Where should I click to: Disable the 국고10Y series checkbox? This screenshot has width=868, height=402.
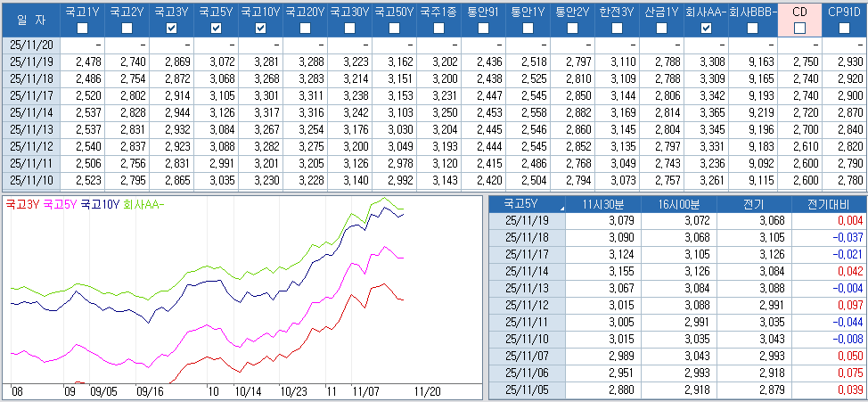coord(260,29)
